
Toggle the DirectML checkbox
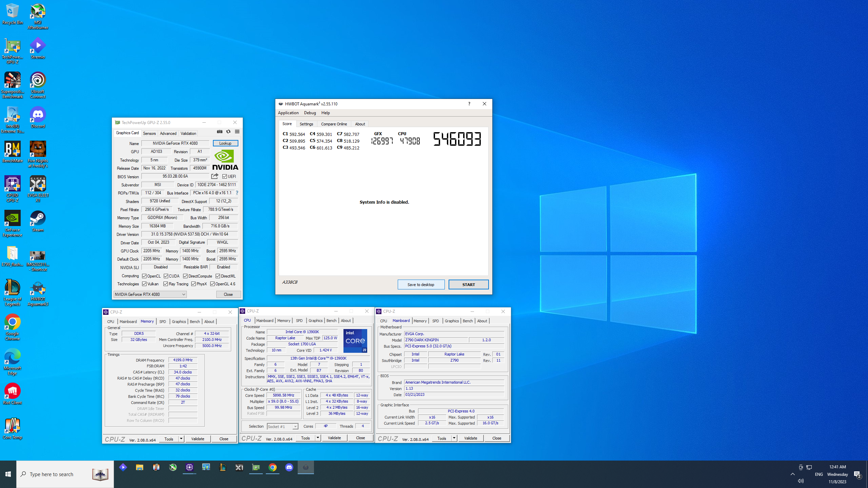coord(218,276)
